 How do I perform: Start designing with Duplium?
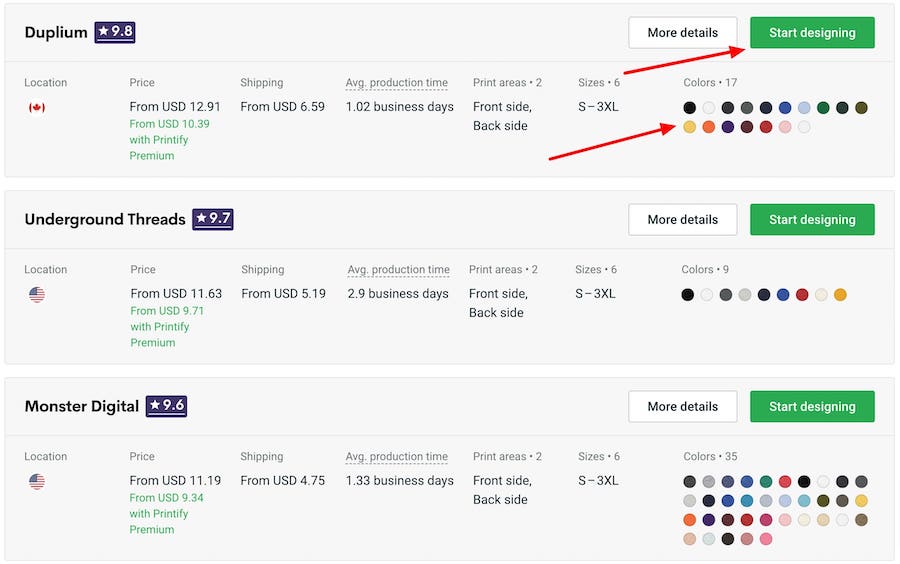pos(812,33)
